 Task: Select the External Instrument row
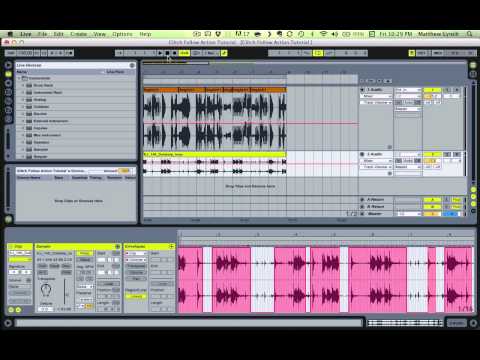pyautogui.click(x=76, y=121)
